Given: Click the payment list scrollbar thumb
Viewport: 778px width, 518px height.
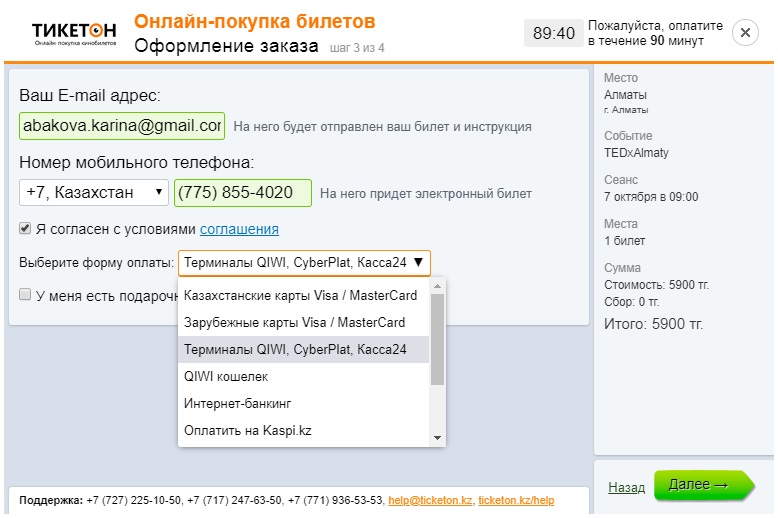Looking at the screenshot, I should [x=437, y=339].
